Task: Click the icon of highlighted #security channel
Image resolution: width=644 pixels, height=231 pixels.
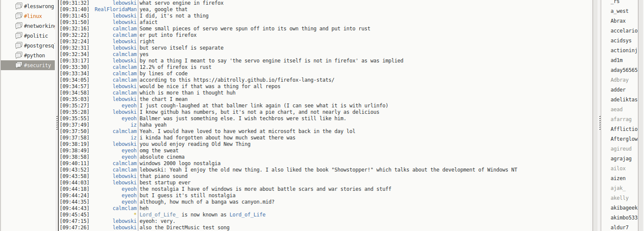Action: pyautogui.click(x=18, y=65)
